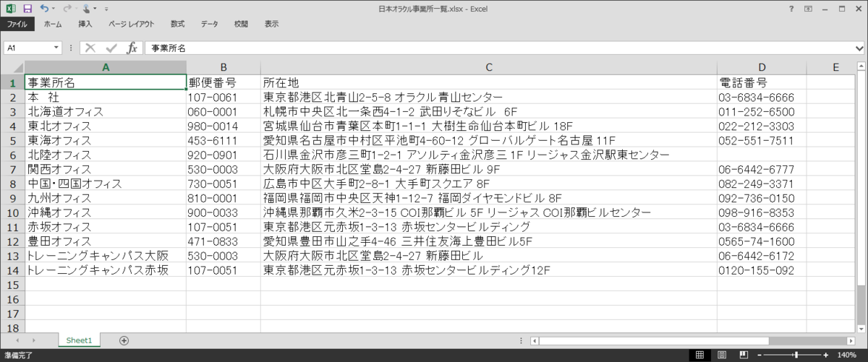
Task: Click the Undo arrow icon
Action: point(44,9)
